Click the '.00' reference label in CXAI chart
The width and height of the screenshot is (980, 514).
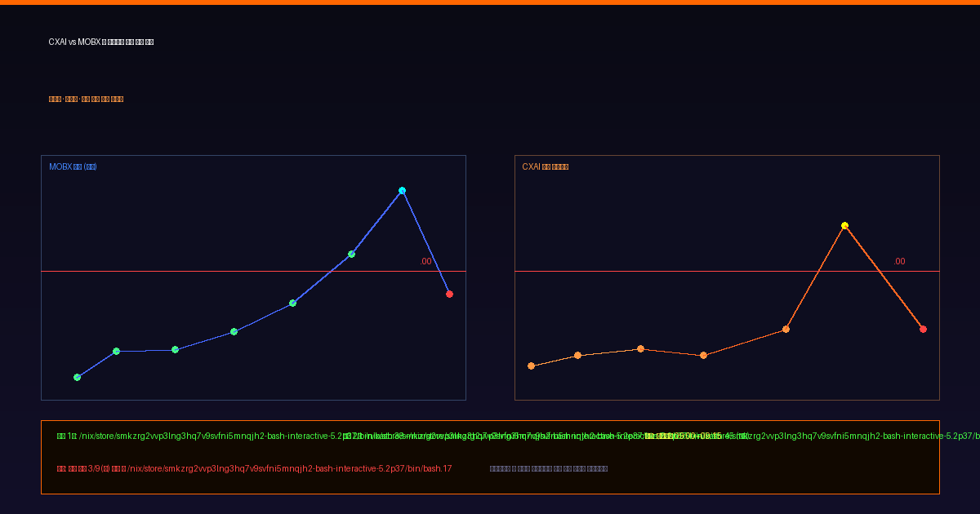tap(899, 261)
